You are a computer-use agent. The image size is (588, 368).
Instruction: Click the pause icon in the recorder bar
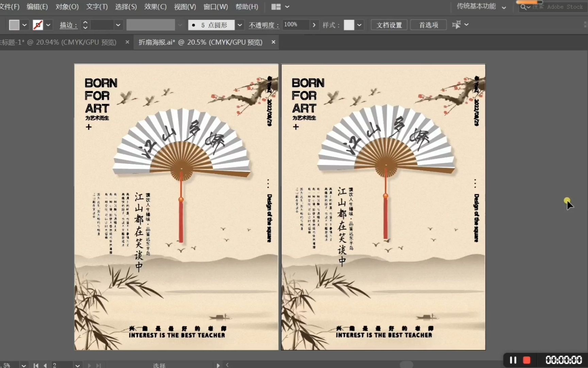click(512, 360)
